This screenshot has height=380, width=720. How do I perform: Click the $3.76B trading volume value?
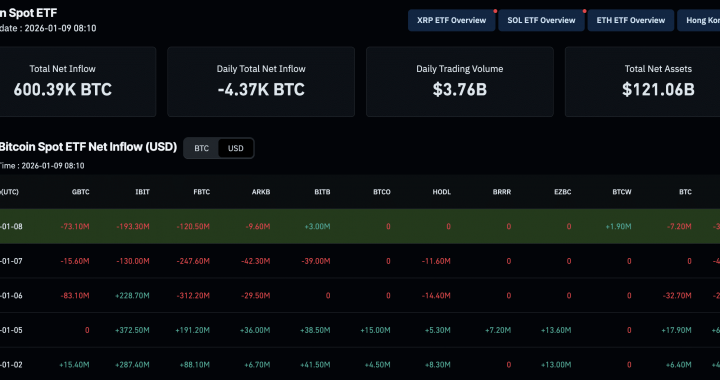click(x=460, y=89)
